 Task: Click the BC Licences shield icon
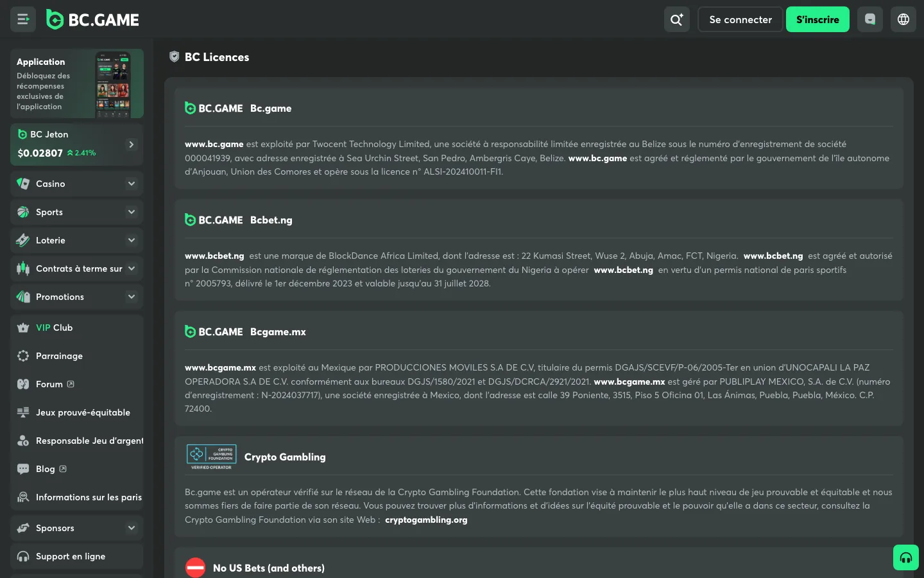click(174, 57)
